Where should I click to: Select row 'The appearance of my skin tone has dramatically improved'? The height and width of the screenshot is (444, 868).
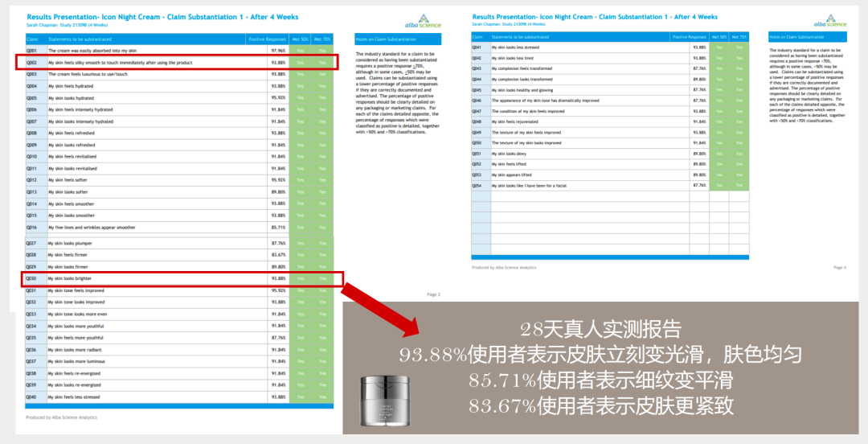coord(610,101)
